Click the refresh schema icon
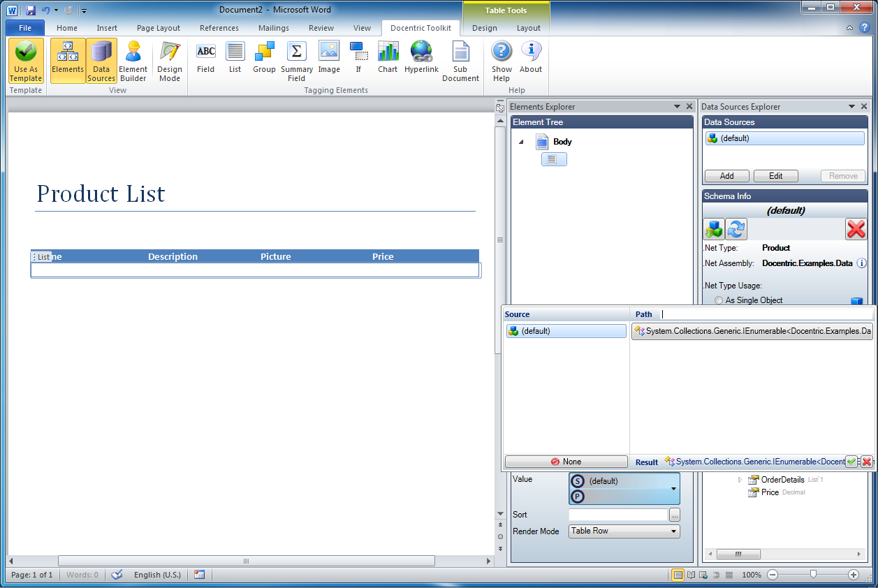The width and height of the screenshot is (878, 588). coord(736,229)
